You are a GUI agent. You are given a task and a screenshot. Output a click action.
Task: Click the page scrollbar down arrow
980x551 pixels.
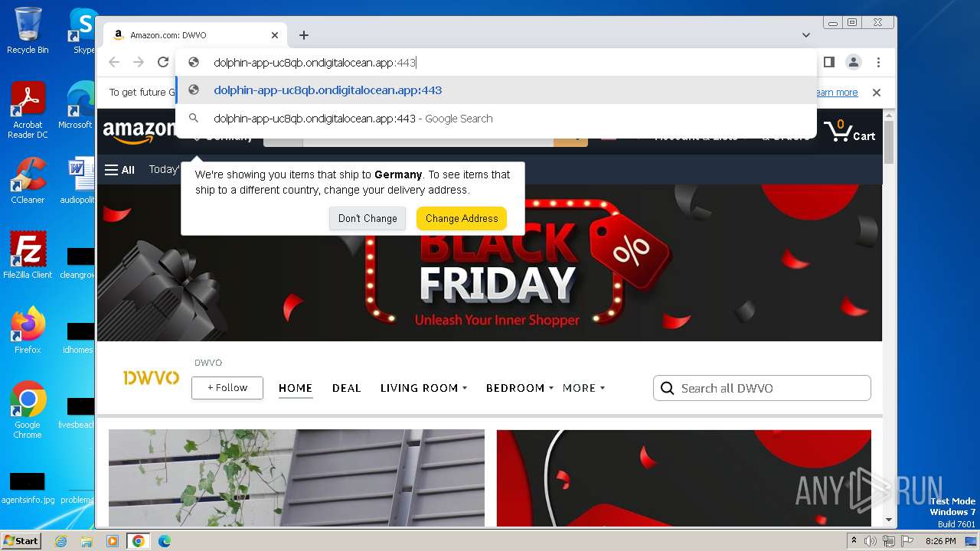coord(889,520)
